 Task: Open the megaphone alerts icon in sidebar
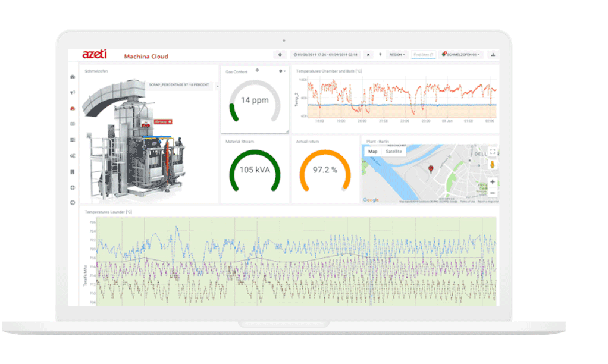(x=73, y=92)
